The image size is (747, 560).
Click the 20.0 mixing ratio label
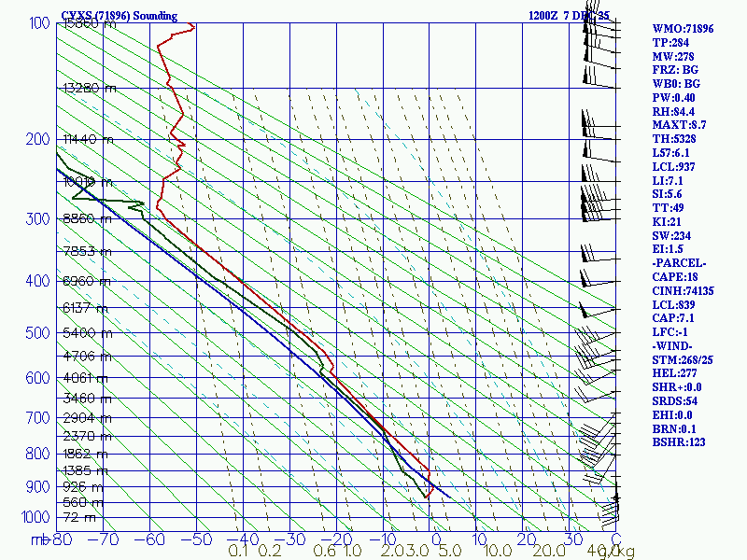(548, 551)
